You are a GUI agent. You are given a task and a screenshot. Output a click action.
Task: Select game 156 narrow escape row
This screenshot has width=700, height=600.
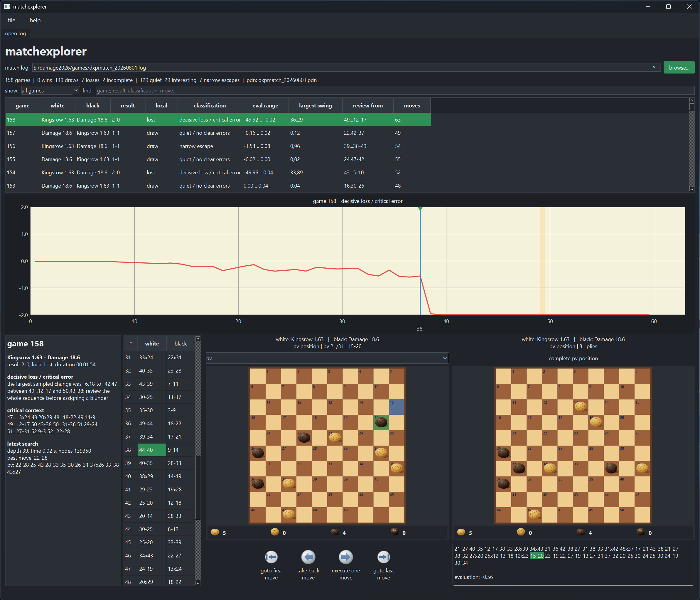218,146
